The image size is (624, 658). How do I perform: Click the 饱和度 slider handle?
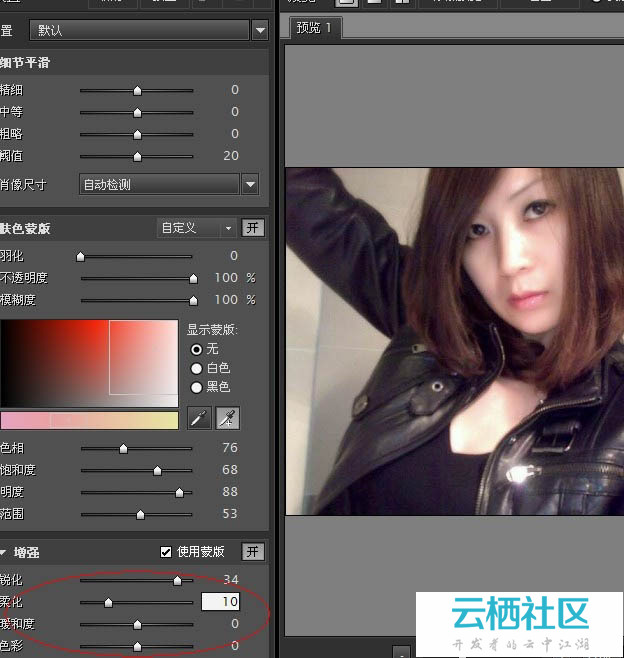click(157, 471)
